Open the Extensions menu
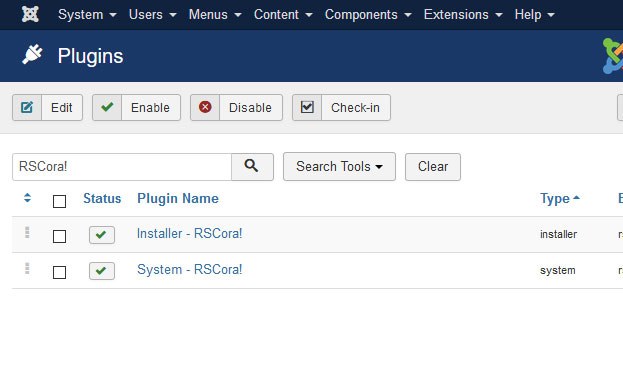 pos(463,15)
